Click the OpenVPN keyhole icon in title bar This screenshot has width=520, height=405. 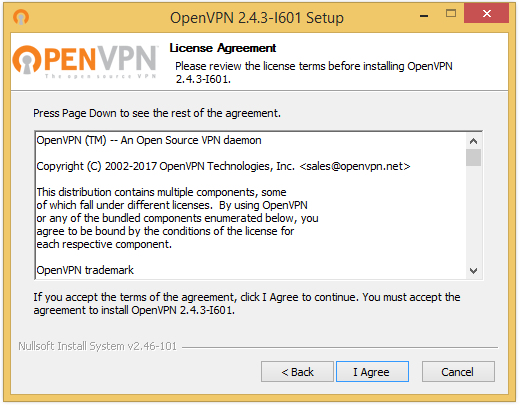coord(21,17)
